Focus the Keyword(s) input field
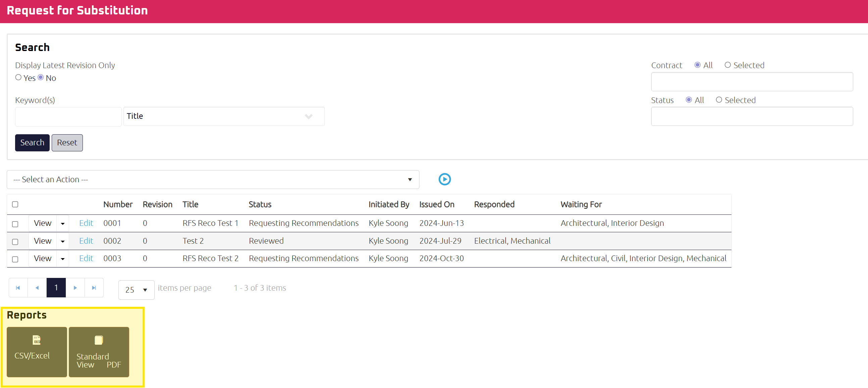 68,117
